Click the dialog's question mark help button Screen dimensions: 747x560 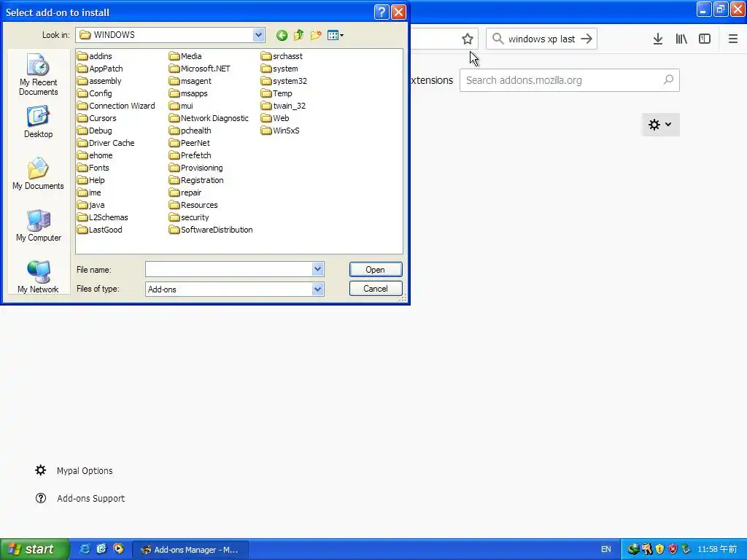click(382, 12)
